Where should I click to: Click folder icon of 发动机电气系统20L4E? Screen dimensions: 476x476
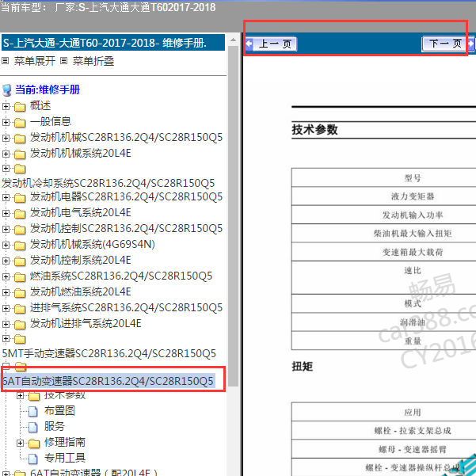(20, 214)
